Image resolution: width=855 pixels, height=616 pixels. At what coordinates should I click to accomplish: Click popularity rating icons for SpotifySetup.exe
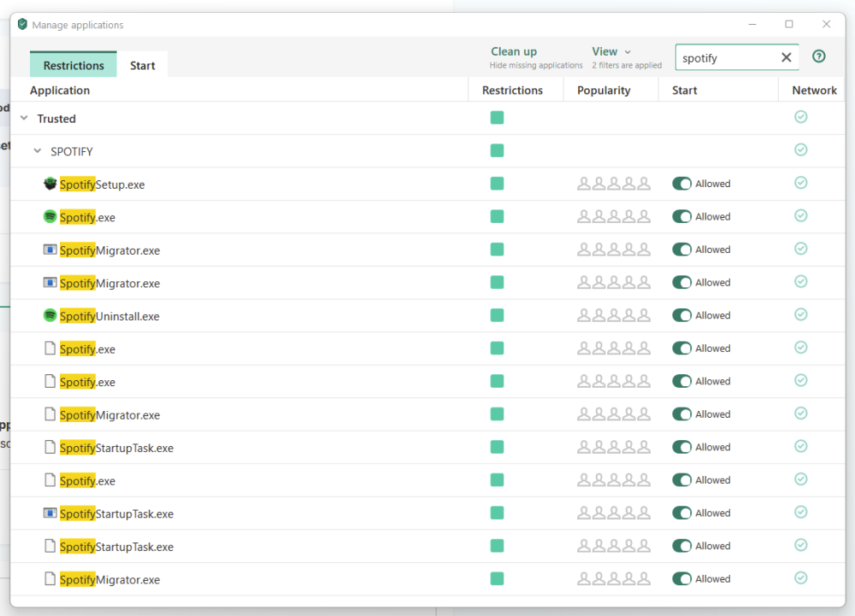[x=613, y=184]
